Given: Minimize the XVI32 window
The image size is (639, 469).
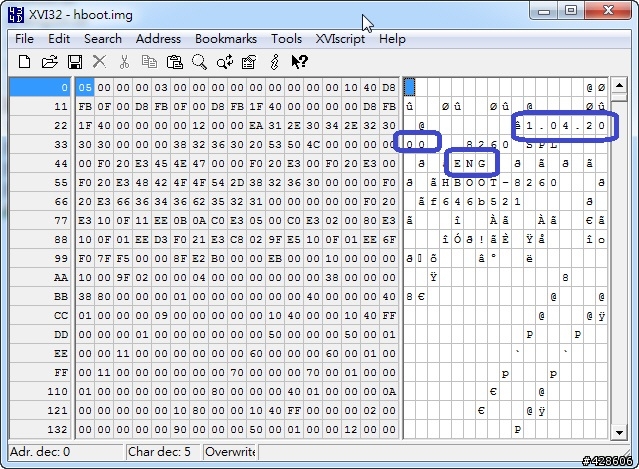Looking at the screenshot, I should click(x=544, y=11).
